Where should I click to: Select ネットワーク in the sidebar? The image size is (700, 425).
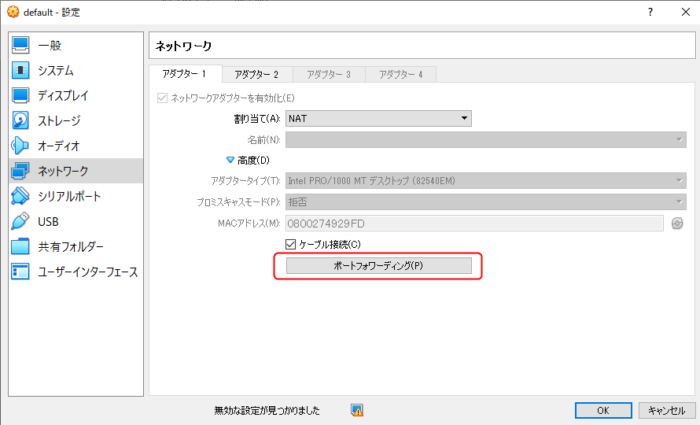pyautogui.click(x=76, y=171)
